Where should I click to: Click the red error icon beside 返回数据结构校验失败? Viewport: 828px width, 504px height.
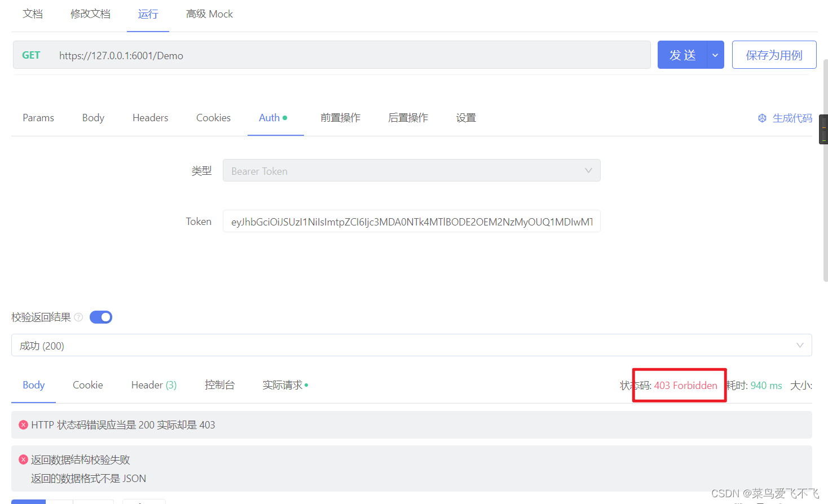click(x=23, y=459)
